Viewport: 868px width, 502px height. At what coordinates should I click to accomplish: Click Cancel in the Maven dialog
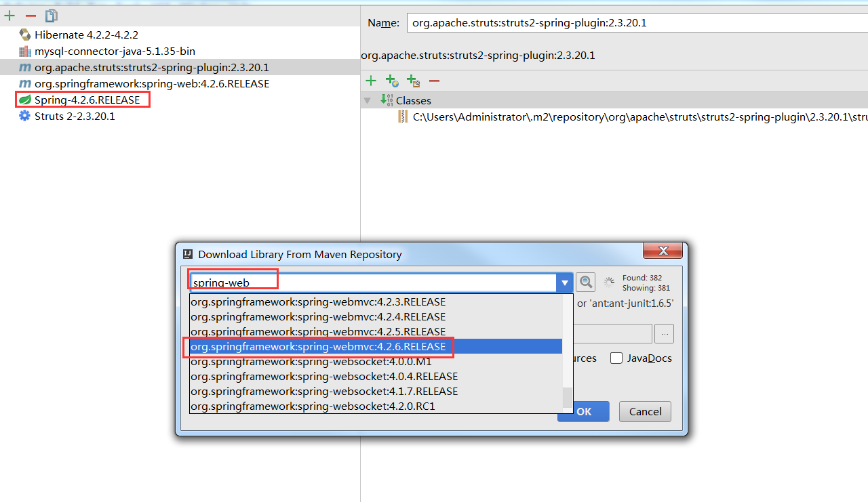click(x=646, y=411)
